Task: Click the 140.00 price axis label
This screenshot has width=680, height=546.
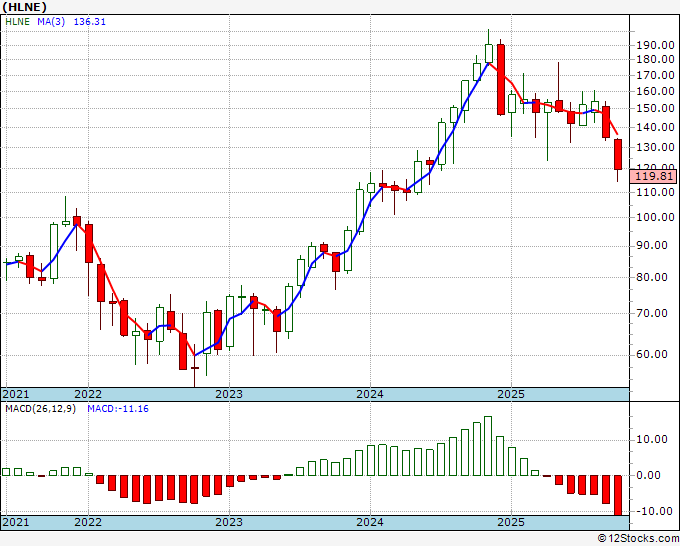Action: 655,128
